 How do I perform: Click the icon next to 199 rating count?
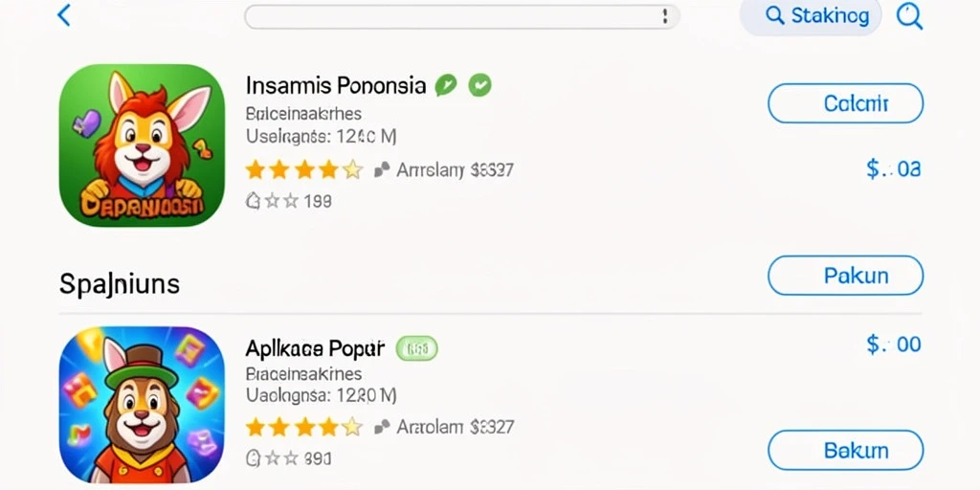253,201
